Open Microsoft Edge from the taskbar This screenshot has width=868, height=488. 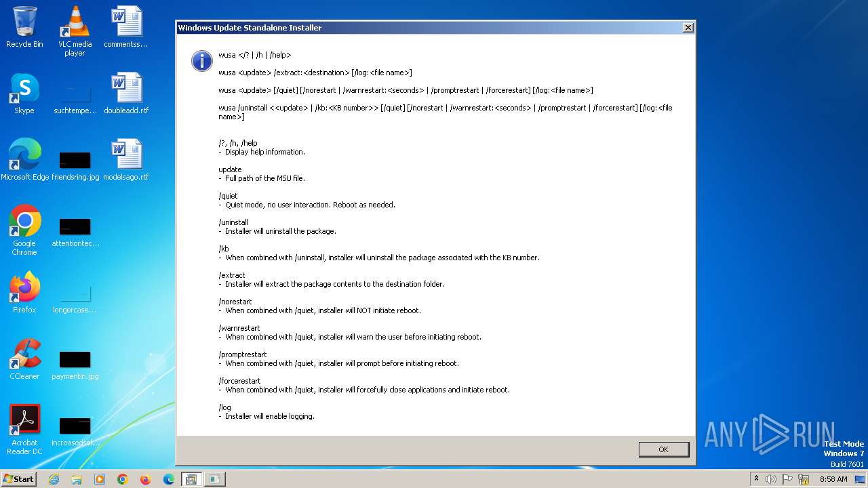tap(169, 479)
